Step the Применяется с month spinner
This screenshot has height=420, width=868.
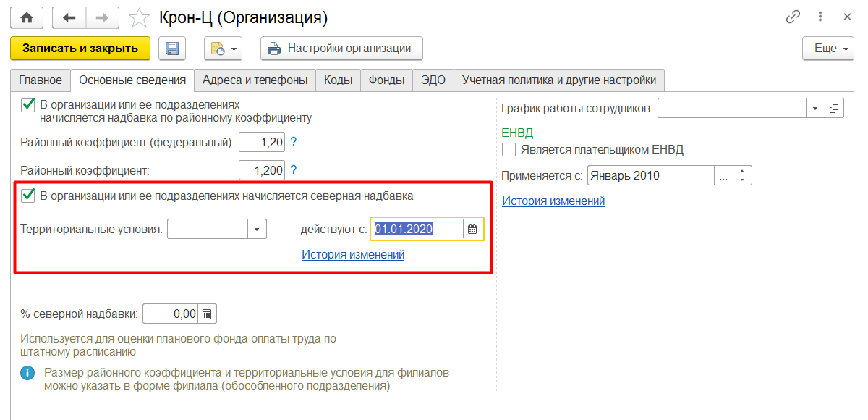pyautogui.click(x=743, y=175)
